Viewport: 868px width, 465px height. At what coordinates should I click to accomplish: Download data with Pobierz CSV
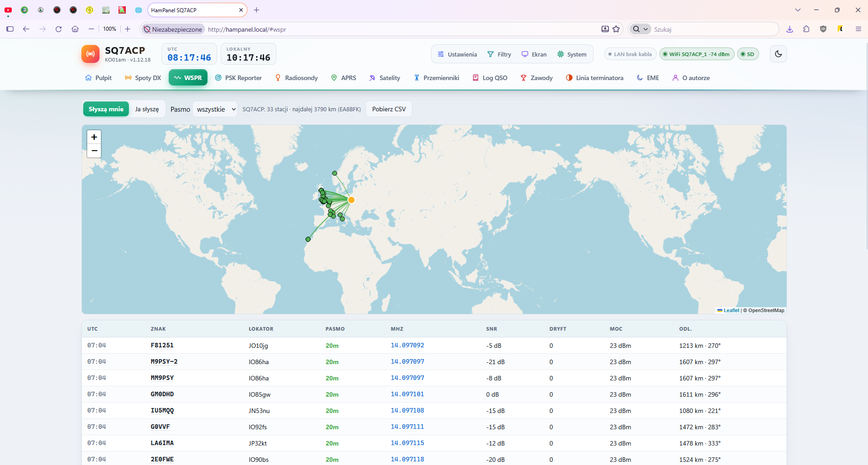tap(389, 109)
